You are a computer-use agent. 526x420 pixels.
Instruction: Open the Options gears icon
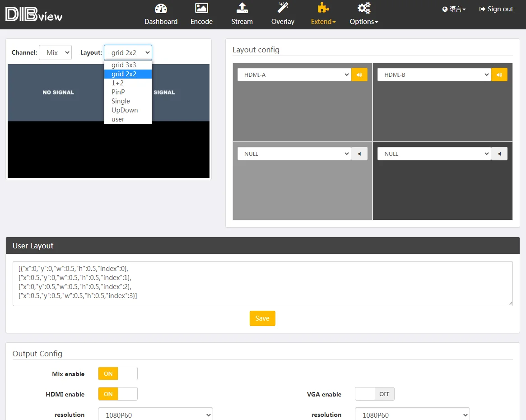point(364,8)
